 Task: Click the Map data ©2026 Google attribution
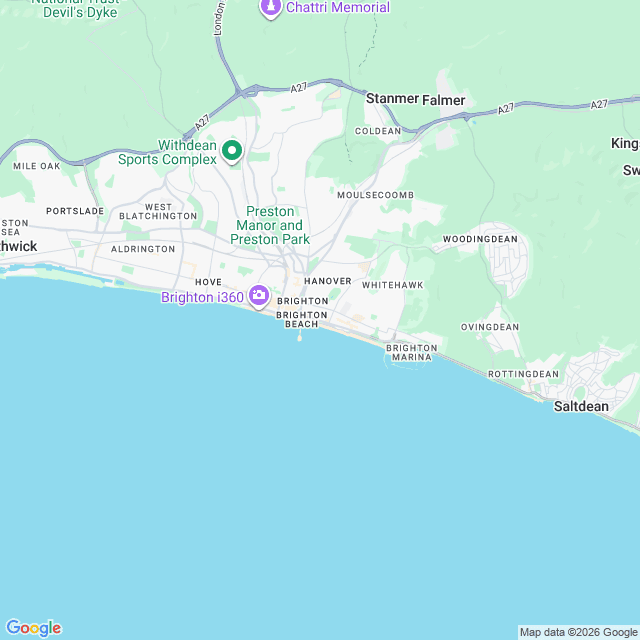[578, 632]
